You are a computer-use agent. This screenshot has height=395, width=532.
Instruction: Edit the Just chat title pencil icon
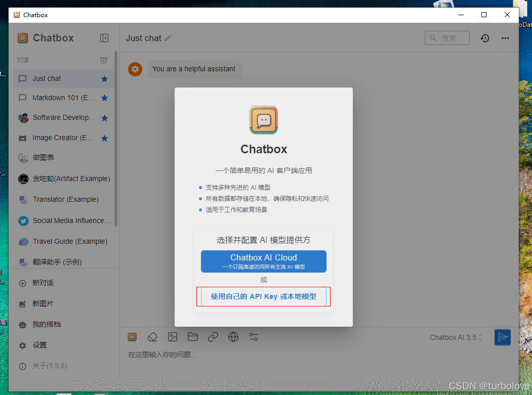point(168,38)
